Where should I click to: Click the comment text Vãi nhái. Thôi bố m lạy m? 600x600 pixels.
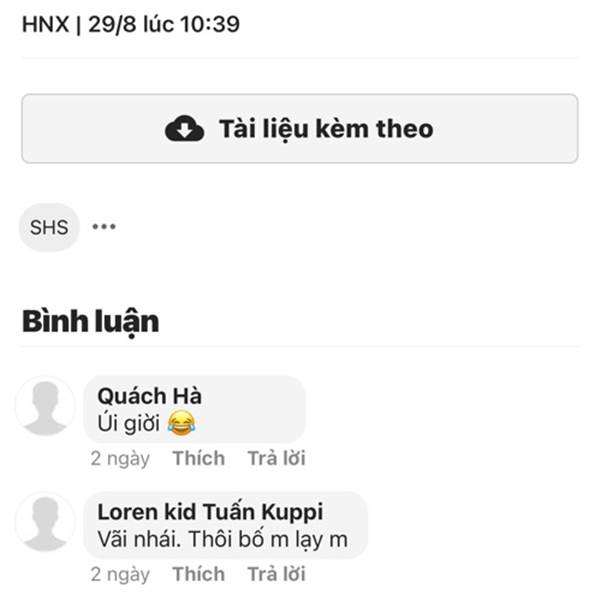pos(222,540)
